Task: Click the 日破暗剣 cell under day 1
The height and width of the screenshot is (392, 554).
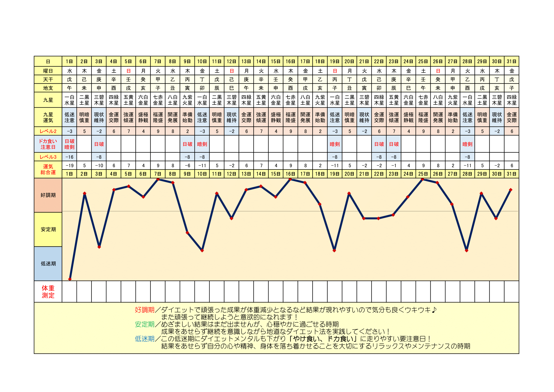Action: 69,144
